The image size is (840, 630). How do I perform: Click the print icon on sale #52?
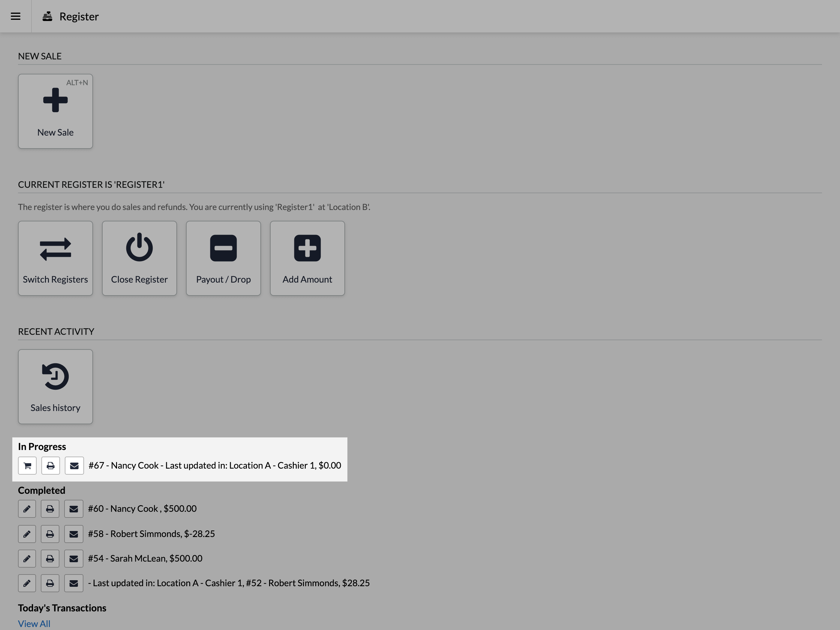50,583
